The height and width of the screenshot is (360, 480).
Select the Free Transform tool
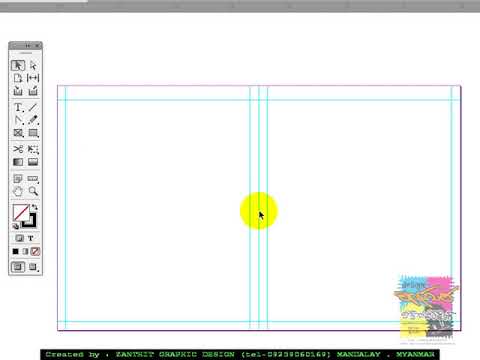tap(33, 149)
